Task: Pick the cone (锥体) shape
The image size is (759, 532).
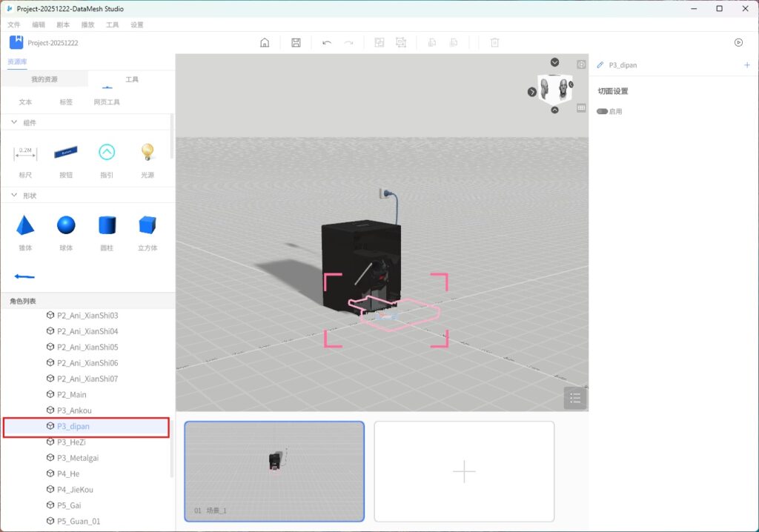Action: click(x=25, y=225)
